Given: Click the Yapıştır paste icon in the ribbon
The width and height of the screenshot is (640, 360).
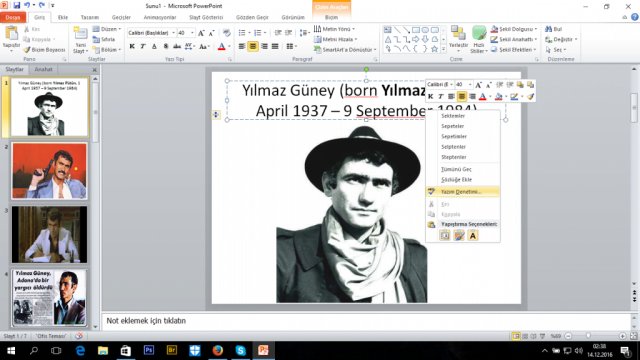Looking at the screenshot, I should 11,33.
